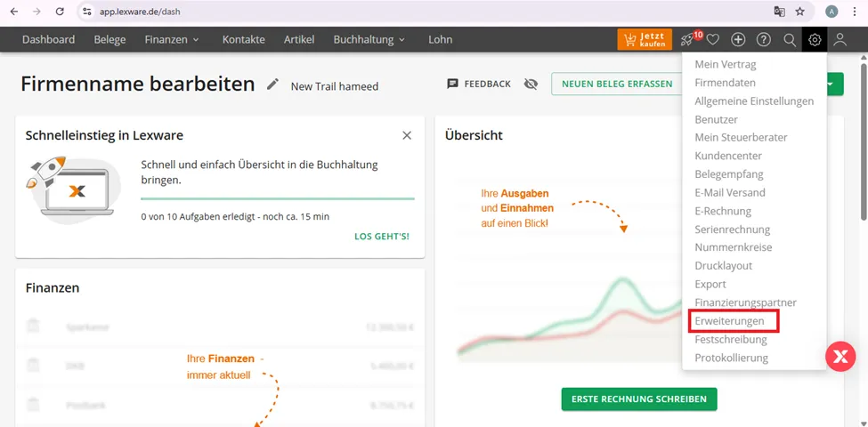This screenshot has width=868, height=427.
Task: Click the site information icon in address bar
Action: 86,12
